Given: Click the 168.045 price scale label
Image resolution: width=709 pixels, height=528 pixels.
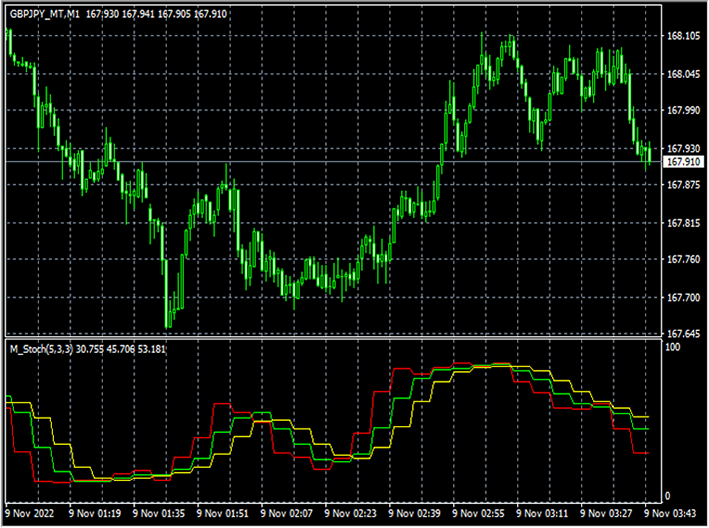Looking at the screenshot, I should coord(684,74).
